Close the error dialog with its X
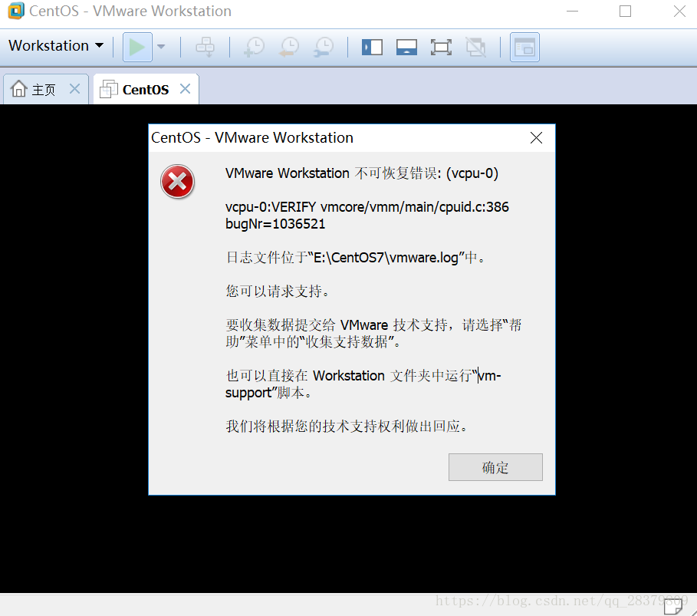 click(x=536, y=138)
